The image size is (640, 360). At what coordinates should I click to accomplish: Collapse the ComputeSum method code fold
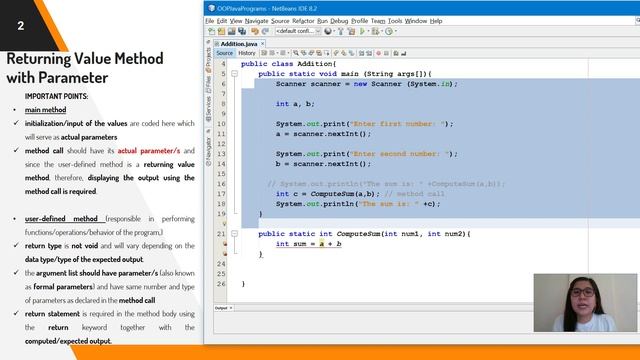click(234, 233)
